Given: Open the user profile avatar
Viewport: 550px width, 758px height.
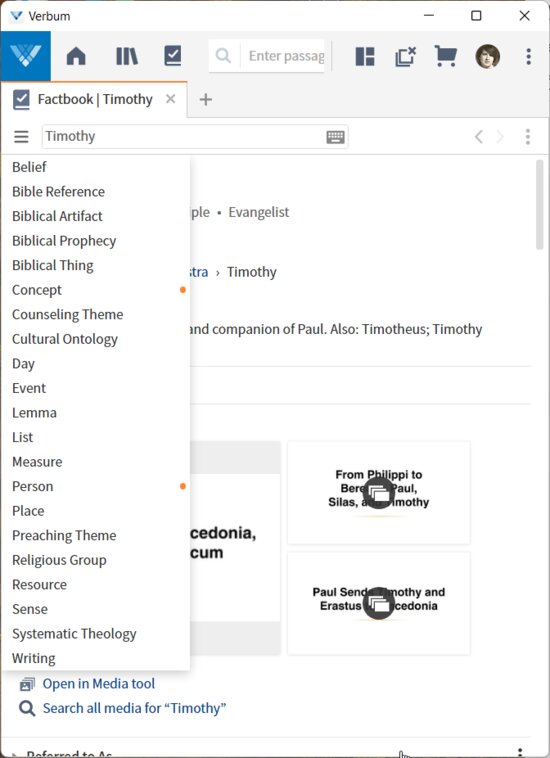Looking at the screenshot, I should (487, 56).
